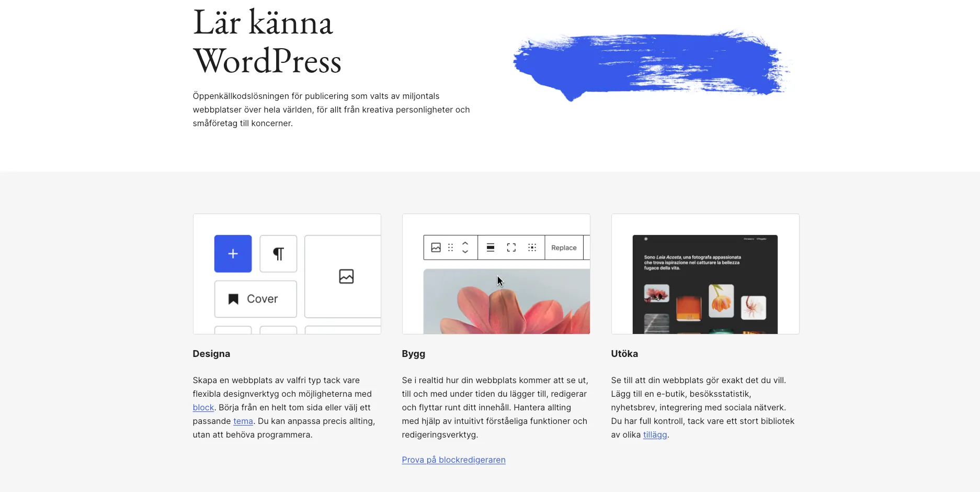The width and height of the screenshot is (980, 492).
Task: Click the dark photographer theme preview thumbnail
Action: point(705,284)
